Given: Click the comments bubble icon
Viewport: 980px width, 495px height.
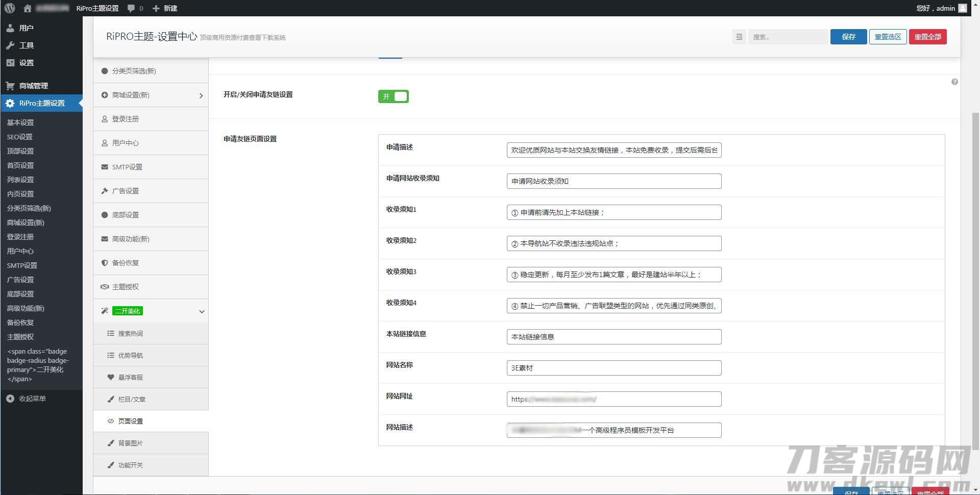Looking at the screenshot, I should coord(132,8).
